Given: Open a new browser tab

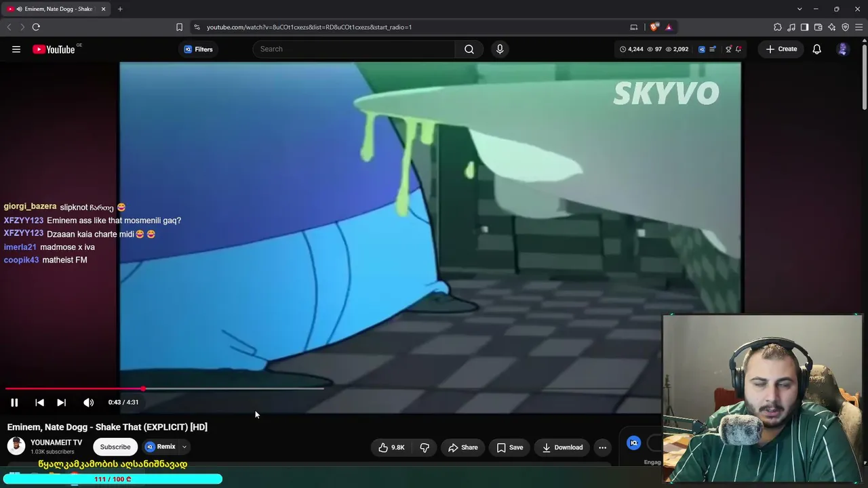Looking at the screenshot, I should [120, 9].
